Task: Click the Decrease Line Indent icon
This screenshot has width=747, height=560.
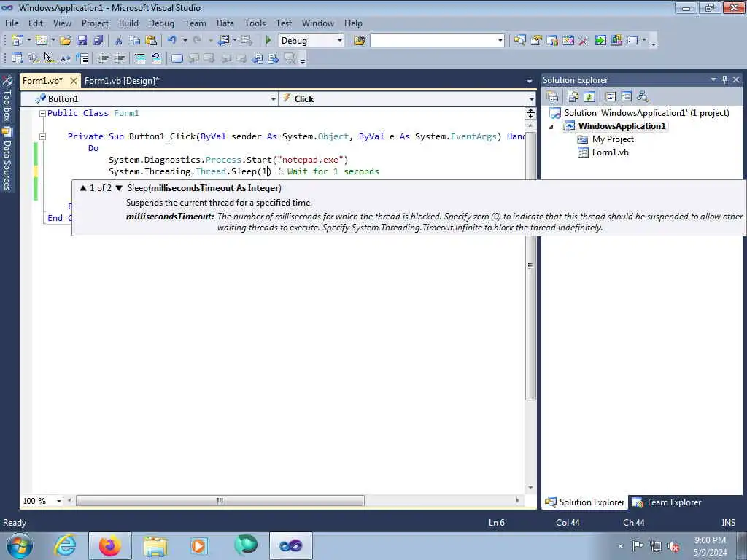Action: 103,58
